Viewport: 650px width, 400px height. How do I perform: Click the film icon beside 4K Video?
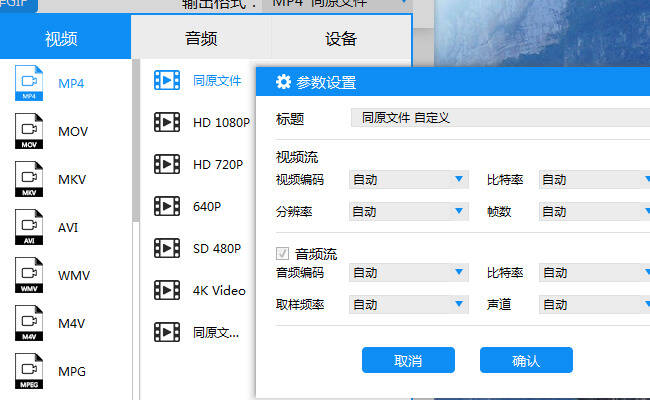click(167, 290)
